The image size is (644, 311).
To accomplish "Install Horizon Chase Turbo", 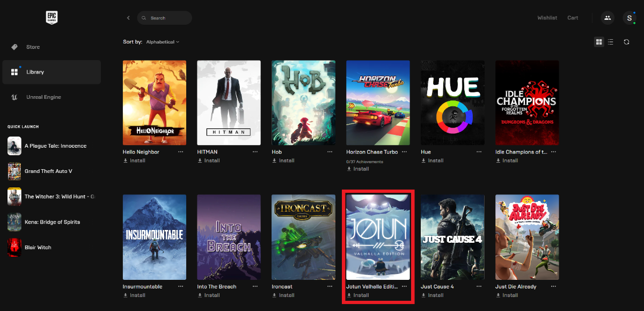I will (x=358, y=169).
